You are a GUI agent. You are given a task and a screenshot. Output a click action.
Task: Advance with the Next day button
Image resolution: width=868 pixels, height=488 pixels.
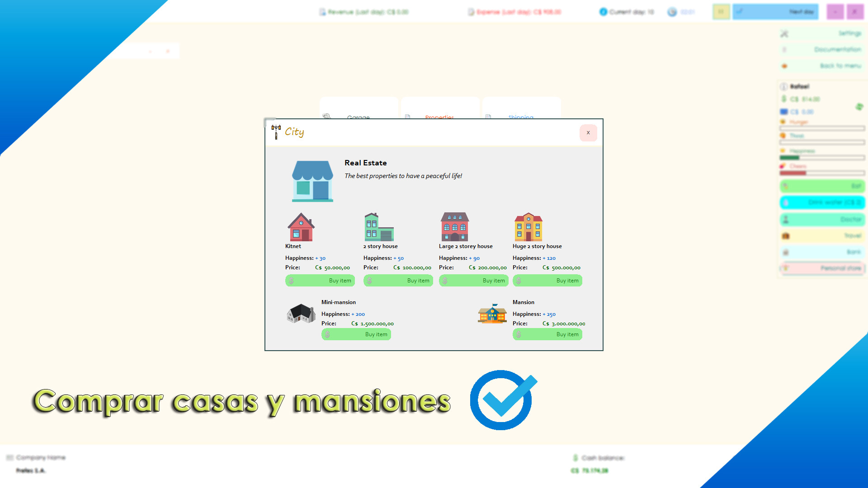coord(775,12)
